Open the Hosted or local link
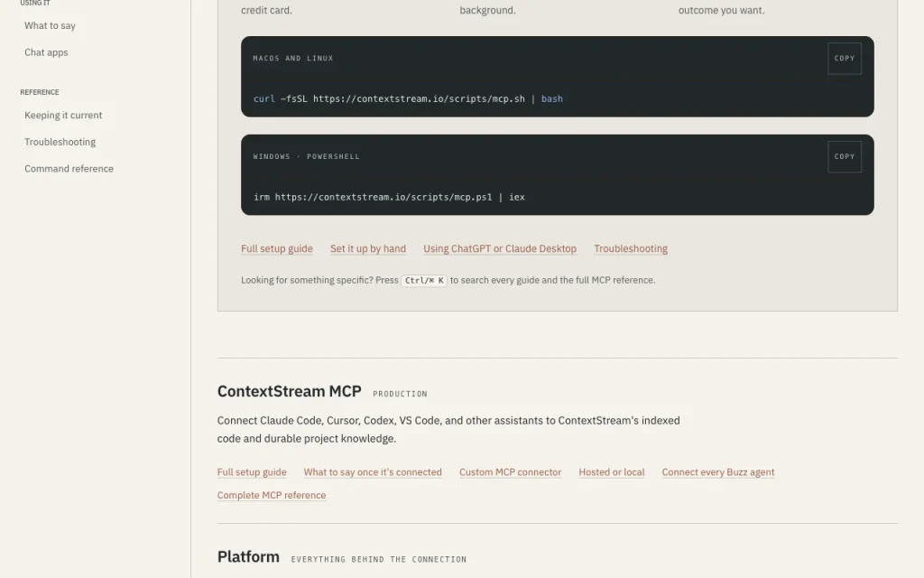Image resolution: width=924 pixels, height=578 pixels. point(612,472)
